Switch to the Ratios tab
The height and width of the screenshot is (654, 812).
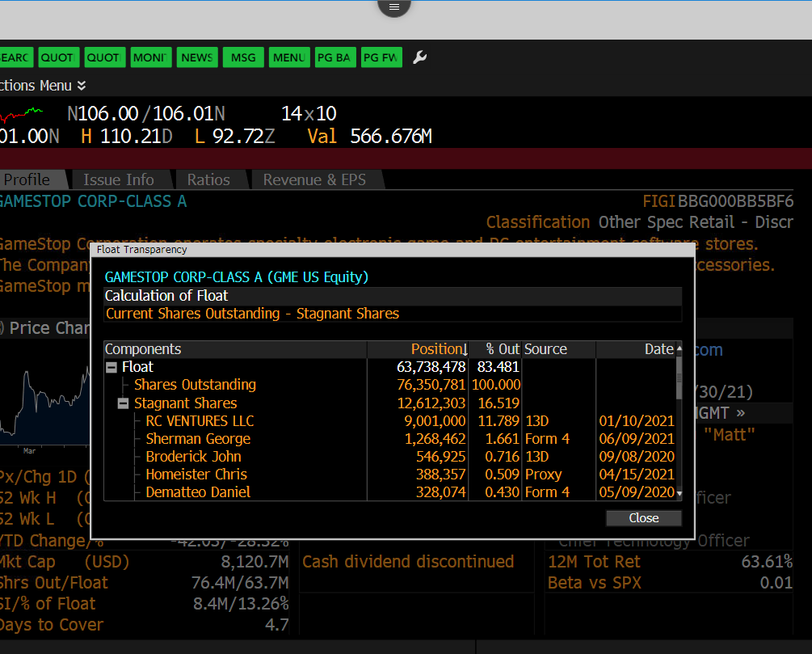click(x=210, y=179)
